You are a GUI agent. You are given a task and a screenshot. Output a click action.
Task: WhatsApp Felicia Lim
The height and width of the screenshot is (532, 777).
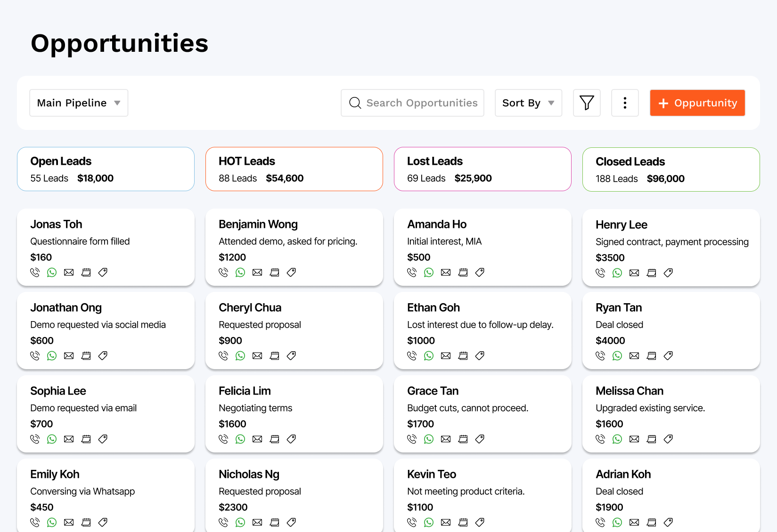240,439
